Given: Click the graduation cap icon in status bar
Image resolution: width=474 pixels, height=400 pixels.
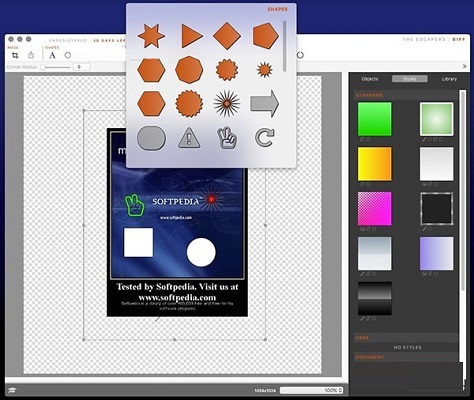Looking at the screenshot, I should 13,390.
